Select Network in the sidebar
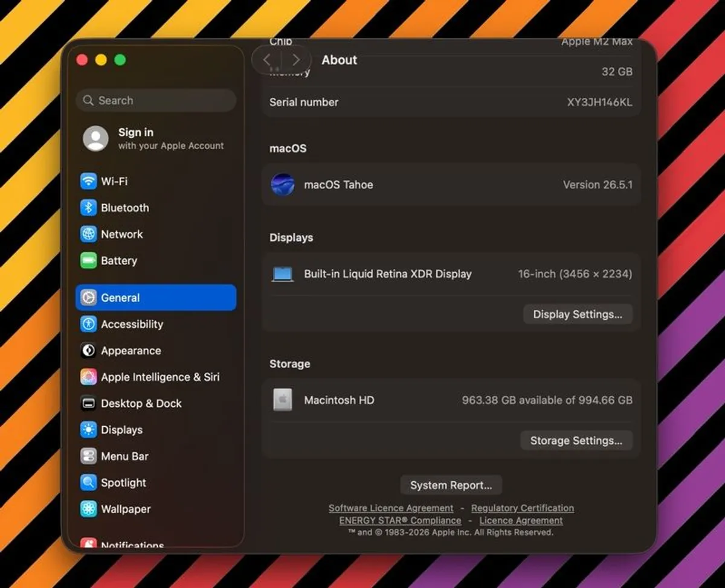Screen dimensions: 725x588 point(156,234)
